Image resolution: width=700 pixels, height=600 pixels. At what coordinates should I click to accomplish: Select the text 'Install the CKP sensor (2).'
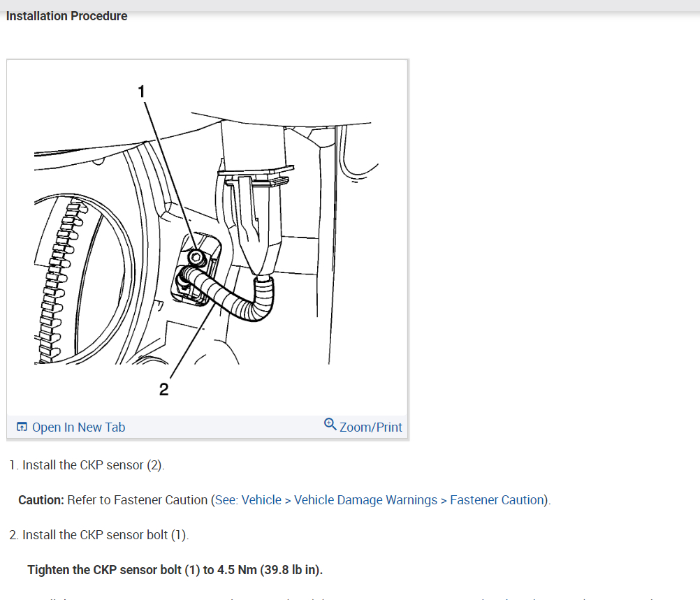tap(94, 465)
